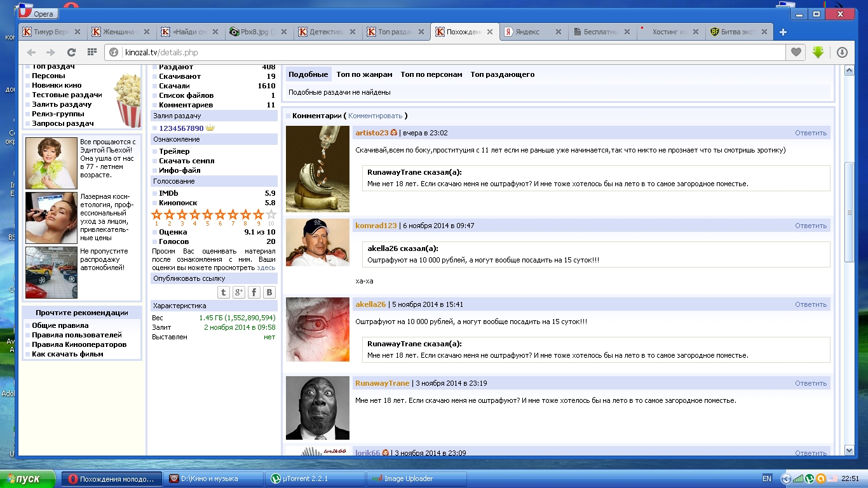
Task: Click «Ответить» on akella26's comment
Action: [x=811, y=304]
